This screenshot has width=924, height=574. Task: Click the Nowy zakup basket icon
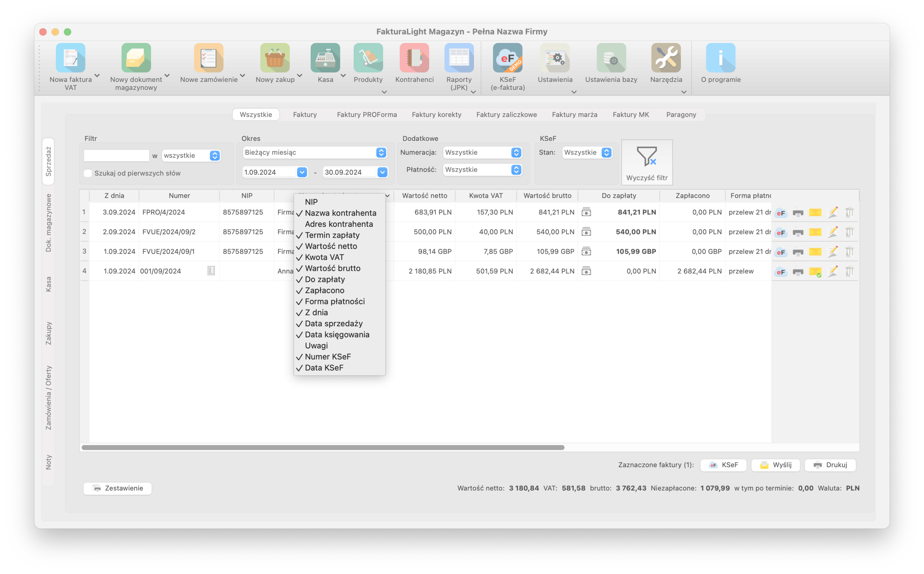click(x=275, y=58)
